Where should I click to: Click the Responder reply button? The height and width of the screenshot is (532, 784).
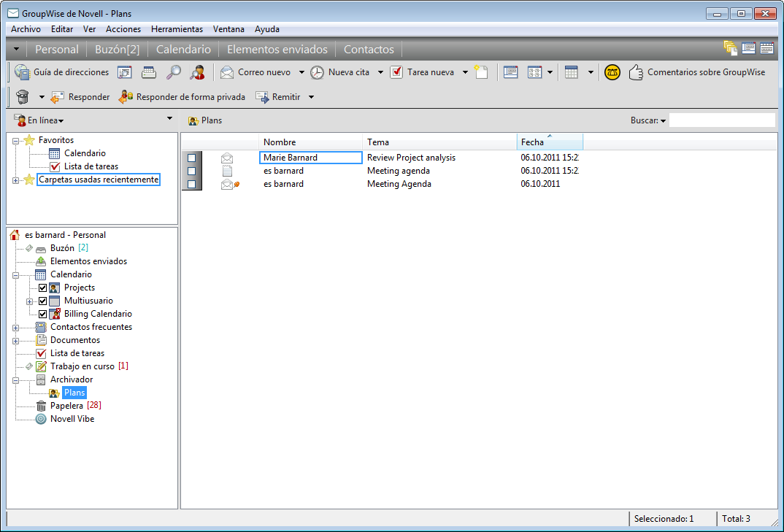(x=80, y=97)
